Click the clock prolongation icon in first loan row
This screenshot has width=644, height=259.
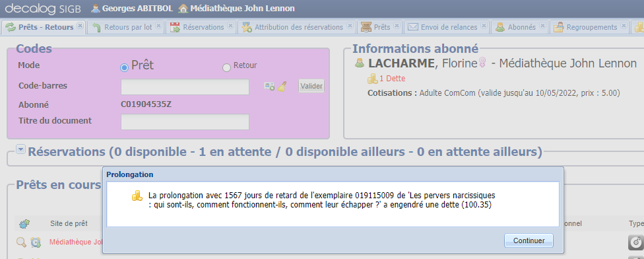click(x=36, y=242)
